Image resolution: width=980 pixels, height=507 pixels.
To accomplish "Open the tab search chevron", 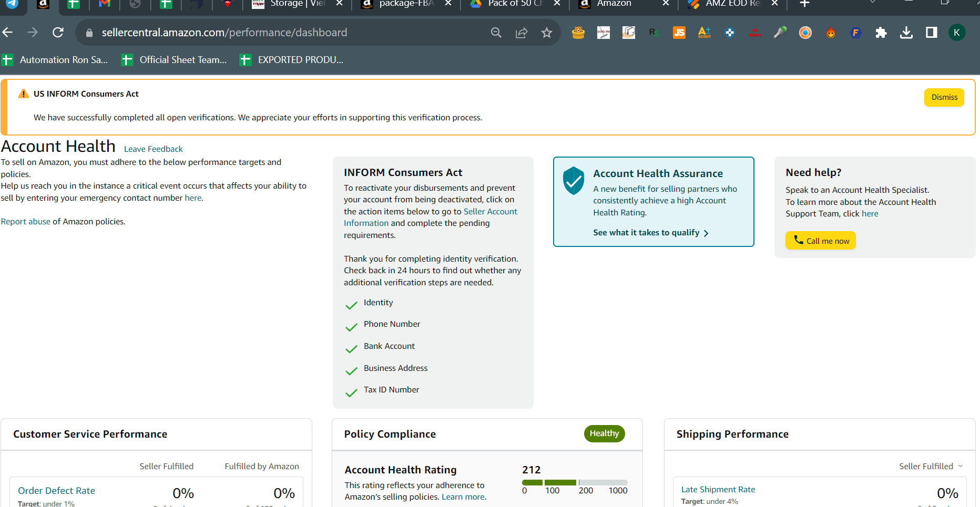I will [873, 2].
